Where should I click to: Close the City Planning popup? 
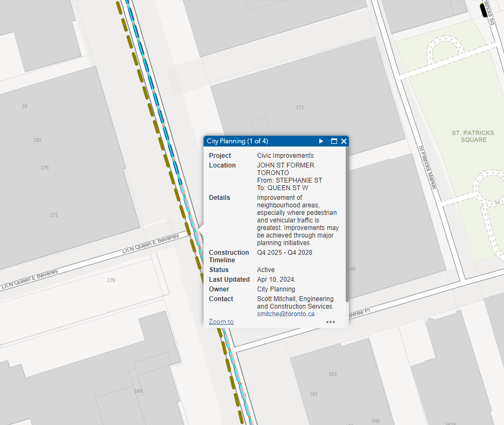(x=344, y=141)
